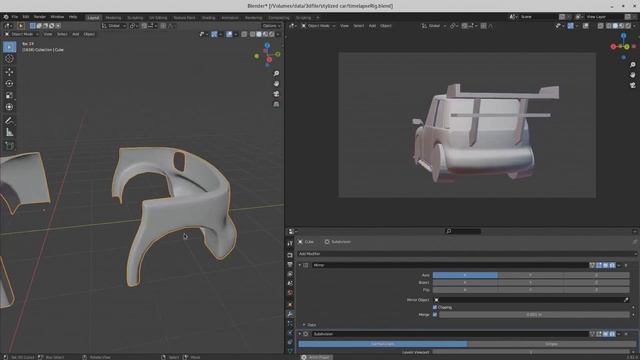The width and height of the screenshot is (640, 360).
Task: Toggle Merge checkbox in Mirror modifier
Action: point(435,315)
